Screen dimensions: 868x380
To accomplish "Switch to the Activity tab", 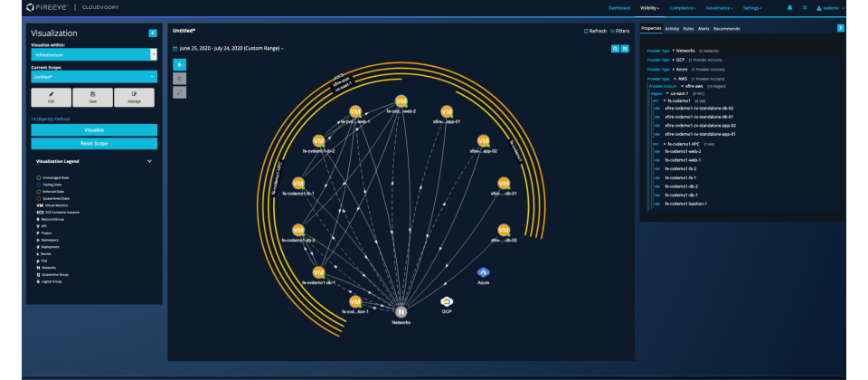I will click(x=672, y=28).
